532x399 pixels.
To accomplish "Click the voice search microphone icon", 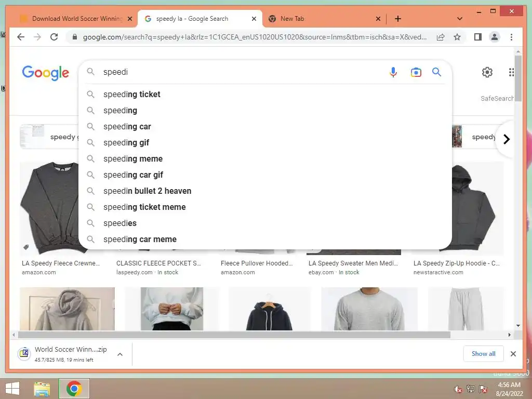I will coord(393,72).
